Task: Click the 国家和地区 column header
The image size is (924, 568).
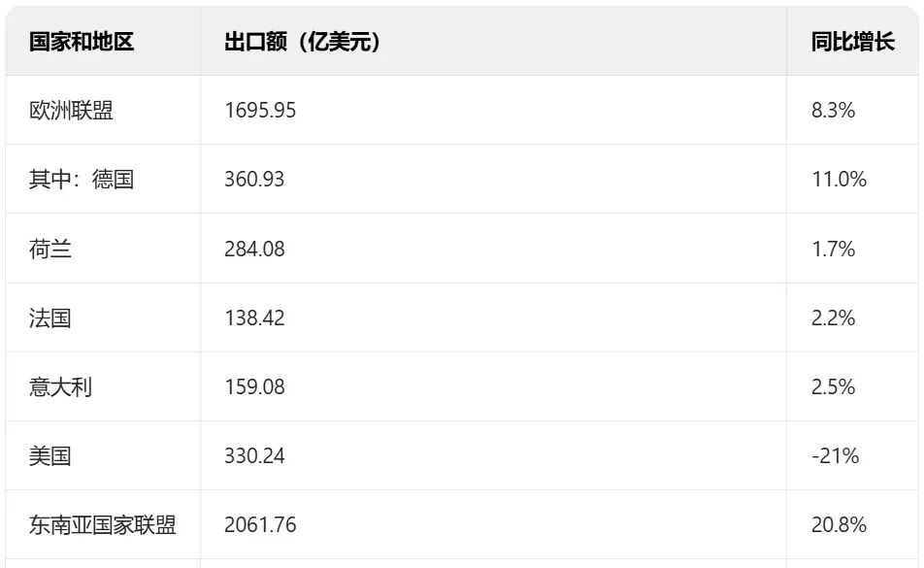Action: (x=82, y=42)
